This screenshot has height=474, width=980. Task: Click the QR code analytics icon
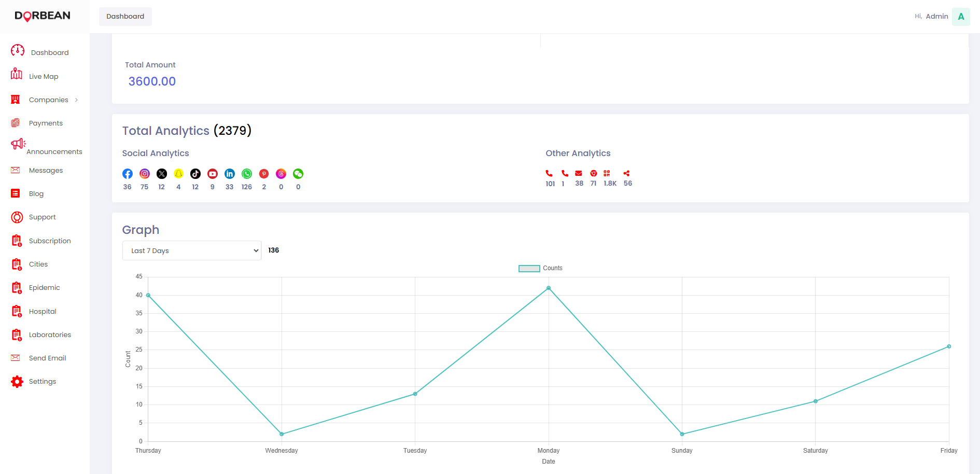[607, 173]
